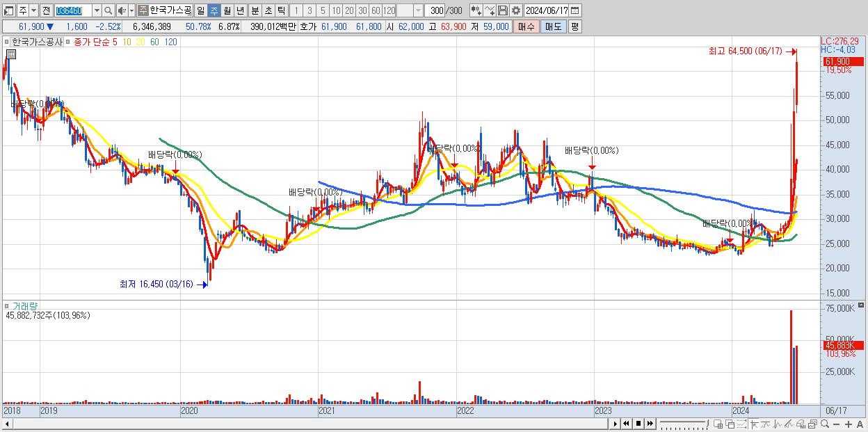
Task: Click the bottom-bar magnifier zoom icon
Action: click(x=825, y=424)
